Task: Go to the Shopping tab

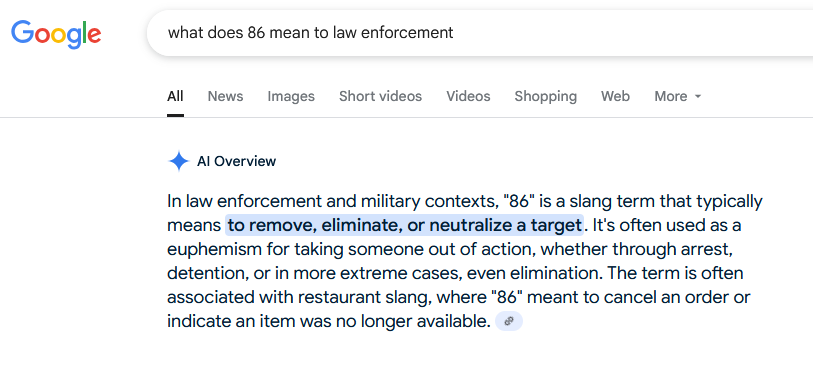Action: (x=545, y=96)
